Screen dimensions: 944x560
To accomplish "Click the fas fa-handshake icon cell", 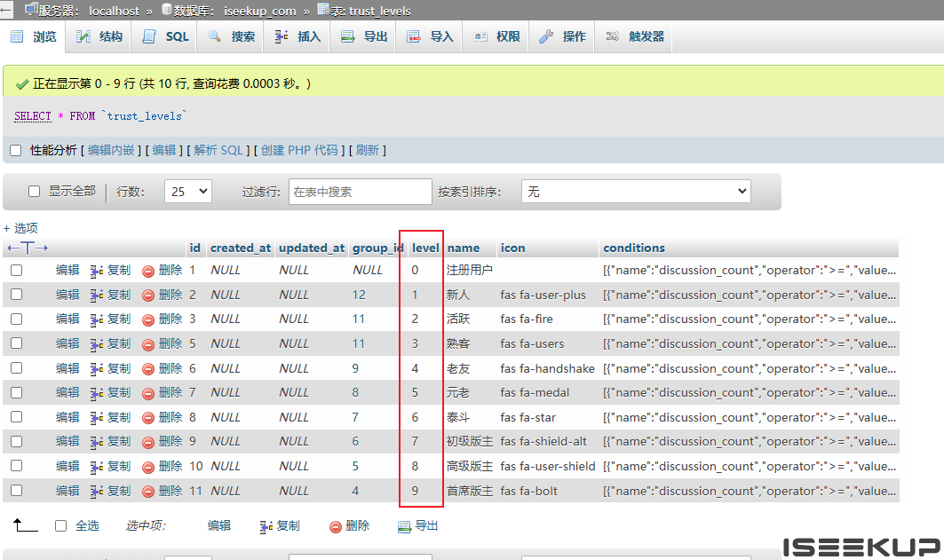I will 547,368.
